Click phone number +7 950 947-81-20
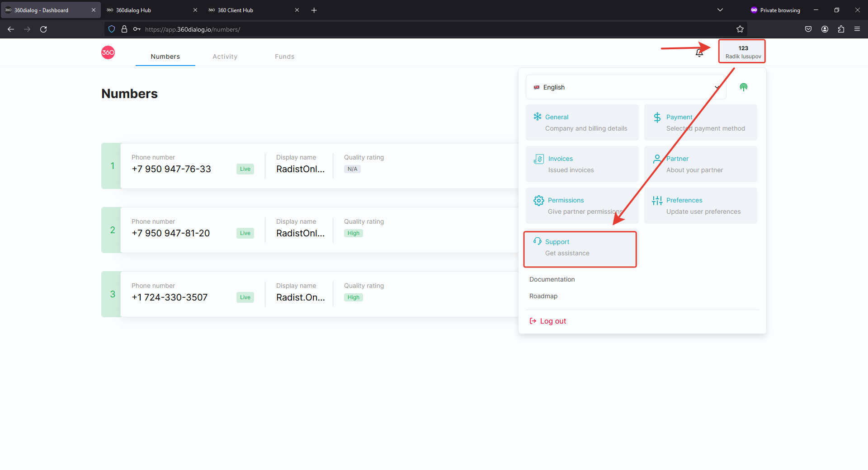868x470 pixels. [x=171, y=233]
